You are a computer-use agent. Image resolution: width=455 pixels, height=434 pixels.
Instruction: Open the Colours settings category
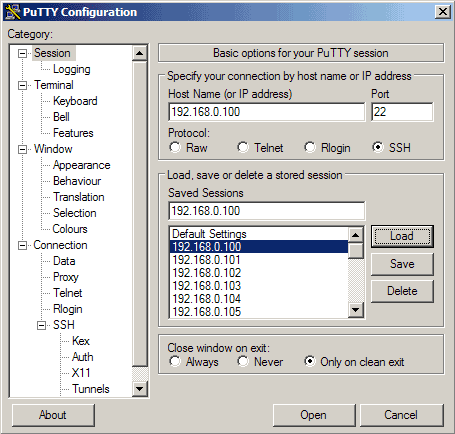tap(70, 229)
